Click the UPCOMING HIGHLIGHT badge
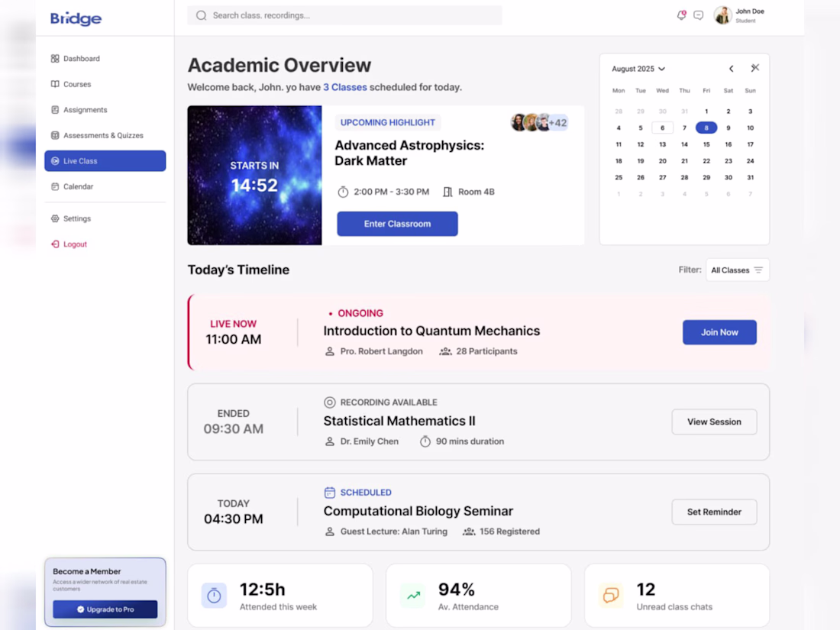This screenshot has height=630, width=840. coord(388,123)
